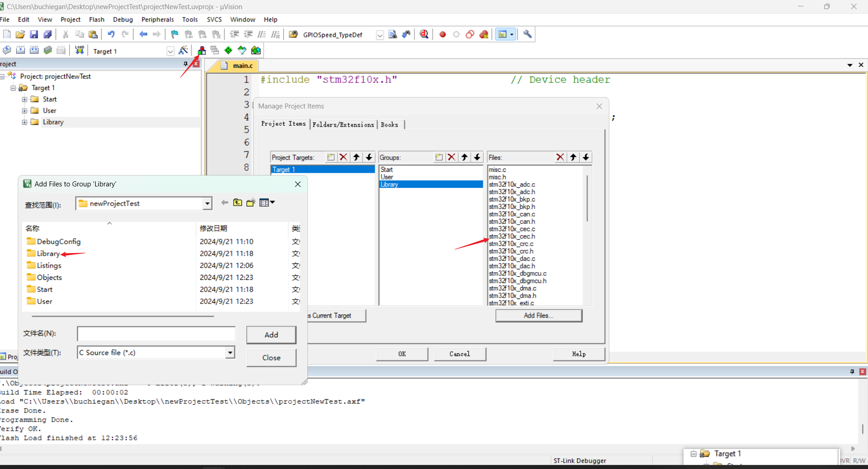Go up one folder level icon
This screenshot has height=469, width=868.
238,203
